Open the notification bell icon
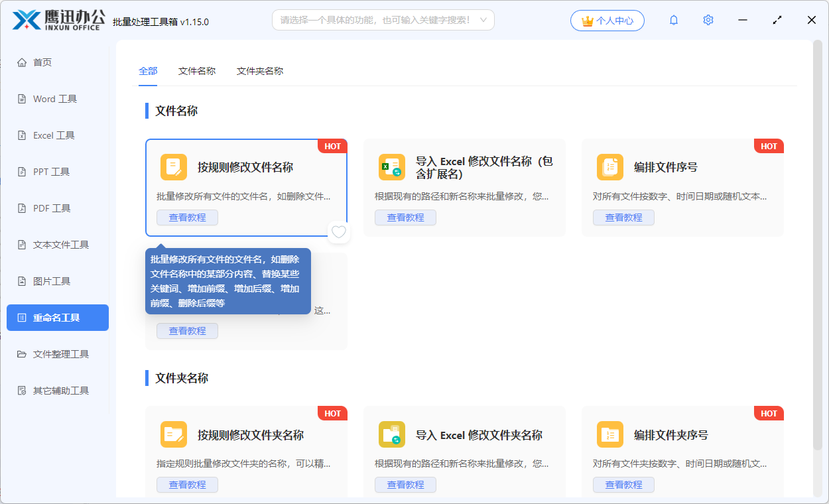The image size is (829, 504). [x=673, y=20]
